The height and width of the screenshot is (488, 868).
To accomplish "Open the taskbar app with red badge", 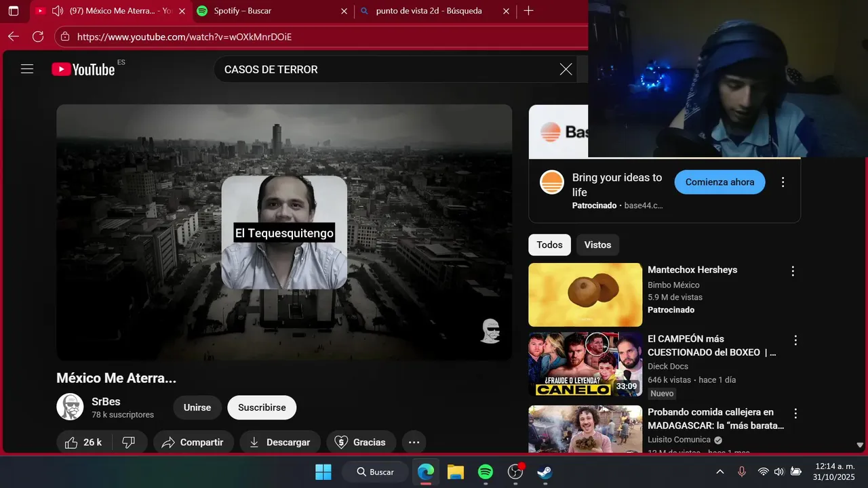I will point(515,472).
